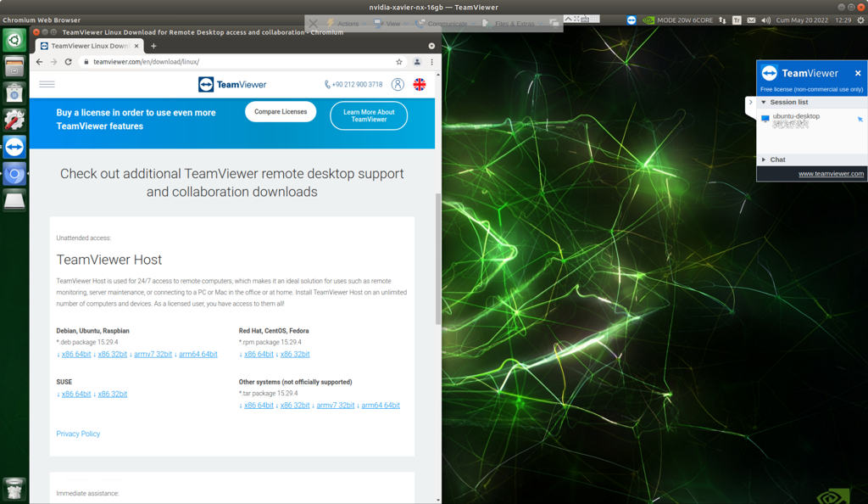The height and width of the screenshot is (504, 868).
Task: Open the keyboard layout indicator Tr
Action: coord(737,20)
